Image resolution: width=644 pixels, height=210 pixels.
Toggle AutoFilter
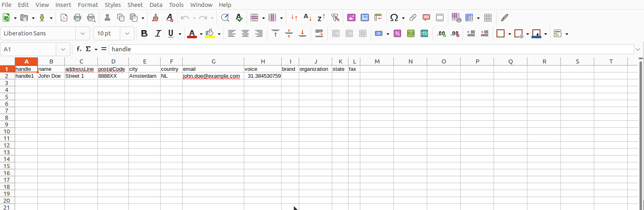[335, 17]
